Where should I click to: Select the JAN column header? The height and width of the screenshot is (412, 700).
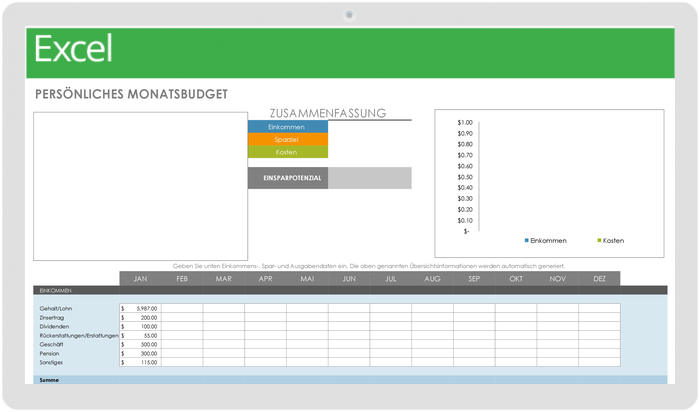(x=140, y=279)
